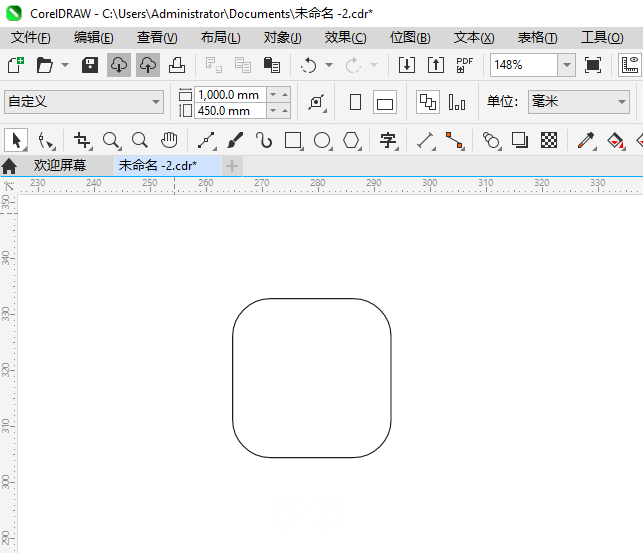Decrease page height with down stepper
This screenshot has width=643, height=553.
click(273, 111)
